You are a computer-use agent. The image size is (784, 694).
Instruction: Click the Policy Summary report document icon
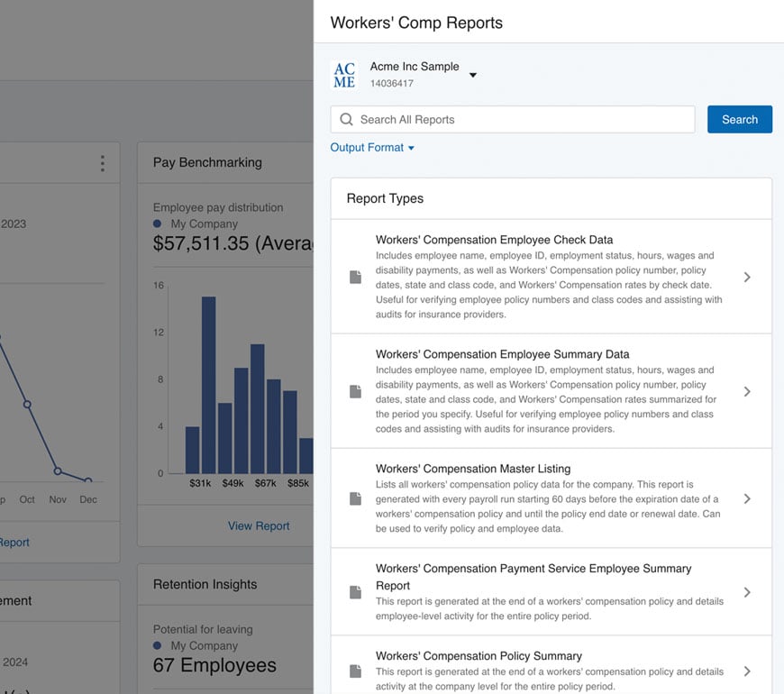(355, 671)
